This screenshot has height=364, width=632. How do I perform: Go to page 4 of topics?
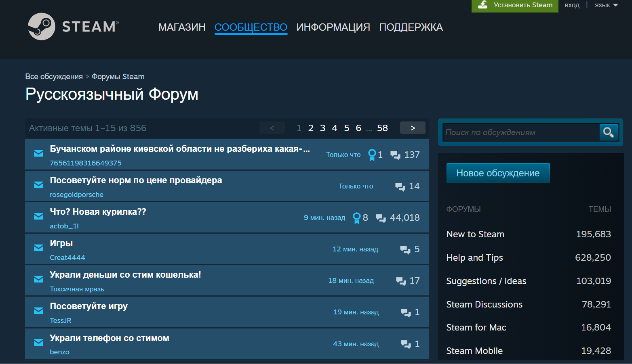335,128
